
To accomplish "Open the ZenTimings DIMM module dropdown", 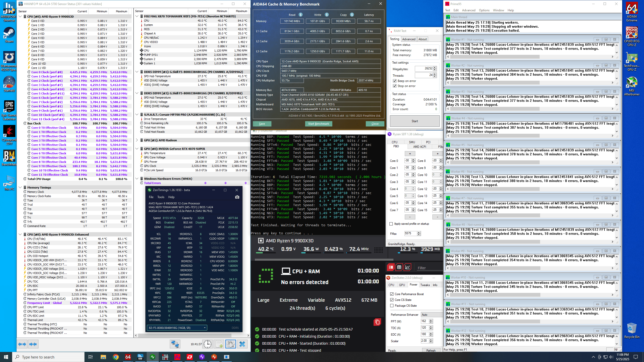I will (x=177, y=328).
